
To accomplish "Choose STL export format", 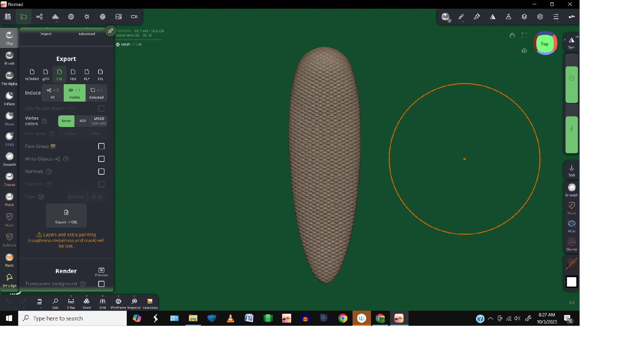I will tap(100, 74).
